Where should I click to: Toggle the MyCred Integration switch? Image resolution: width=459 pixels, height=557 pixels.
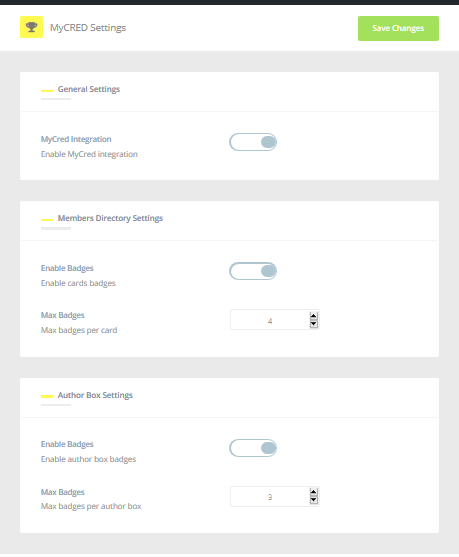tap(253, 142)
